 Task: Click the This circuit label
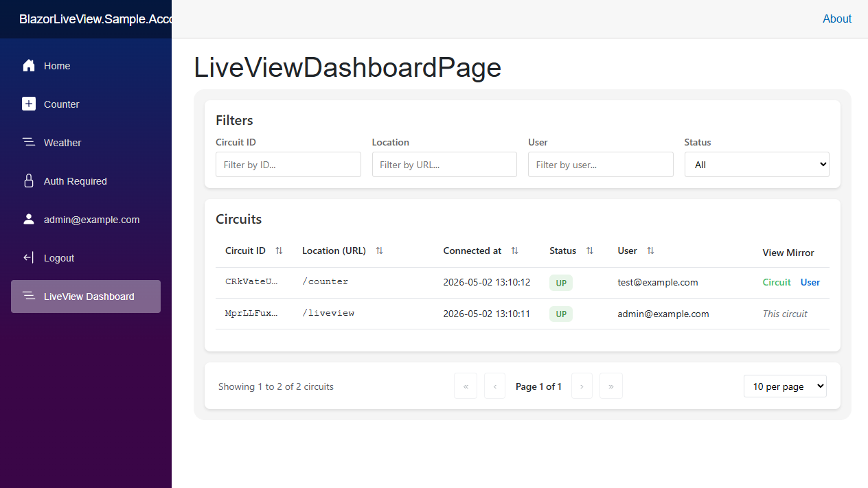coord(785,314)
